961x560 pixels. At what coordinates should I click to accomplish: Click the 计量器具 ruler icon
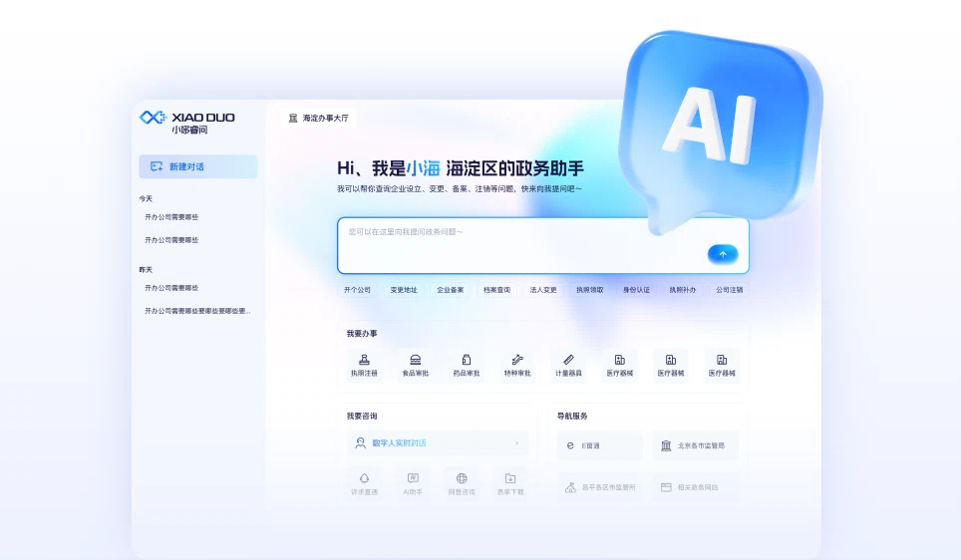pyautogui.click(x=568, y=360)
